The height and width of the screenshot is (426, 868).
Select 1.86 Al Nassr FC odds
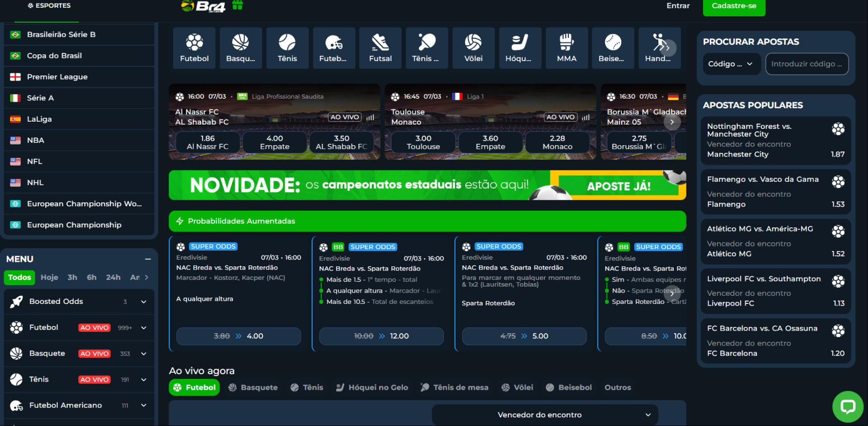(208, 142)
